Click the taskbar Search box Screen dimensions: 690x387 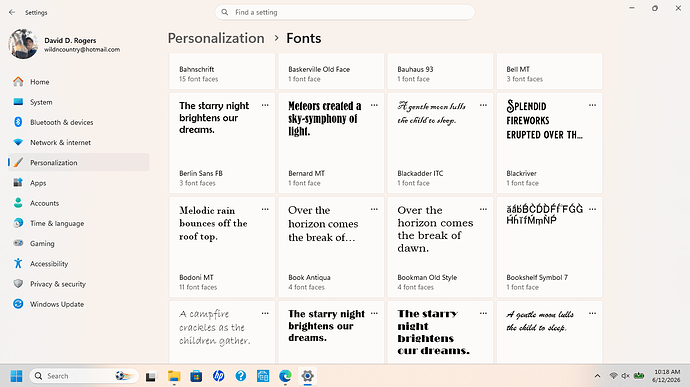coord(84,376)
